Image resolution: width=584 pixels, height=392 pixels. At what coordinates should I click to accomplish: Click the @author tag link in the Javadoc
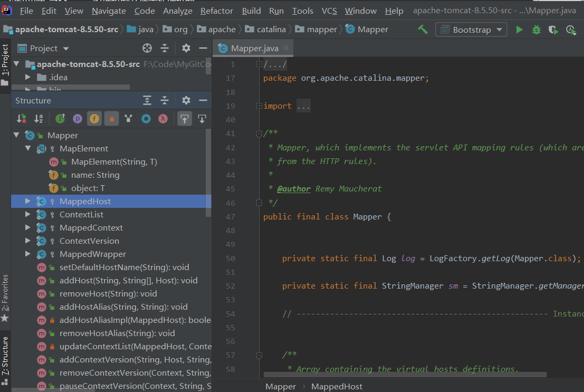coord(293,189)
